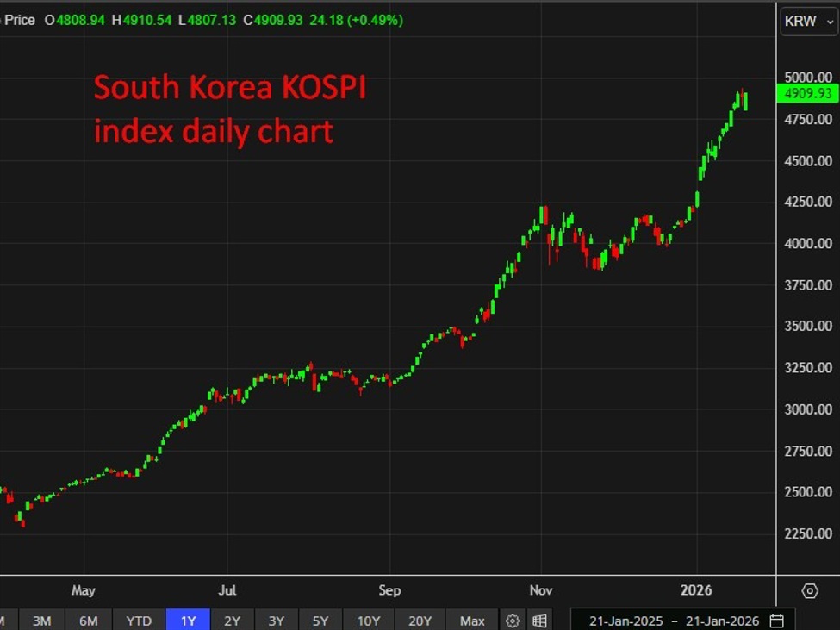Open chart settings via gear icon
The width and height of the screenshot is (840, 630).
click(513, 620)
